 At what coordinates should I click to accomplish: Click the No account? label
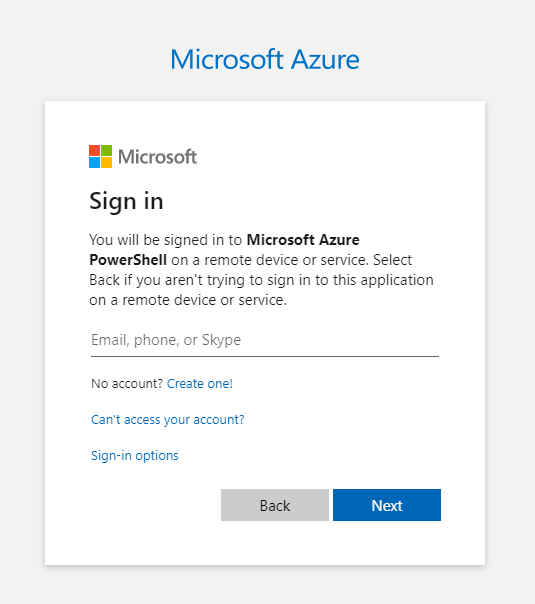(127, 384)
